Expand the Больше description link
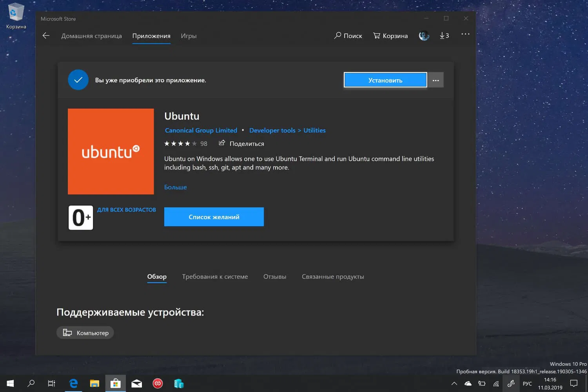Viewport: 588px width, 392px height. coord(175,187)
